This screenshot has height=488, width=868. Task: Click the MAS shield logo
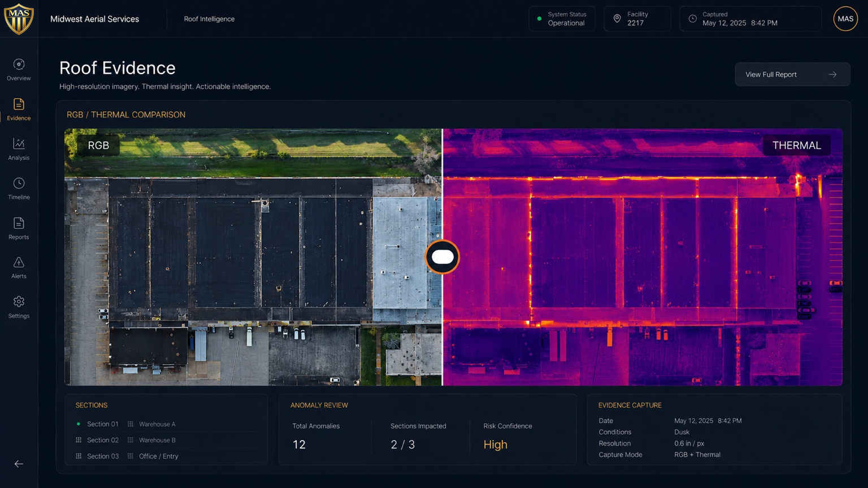point(19,19)
